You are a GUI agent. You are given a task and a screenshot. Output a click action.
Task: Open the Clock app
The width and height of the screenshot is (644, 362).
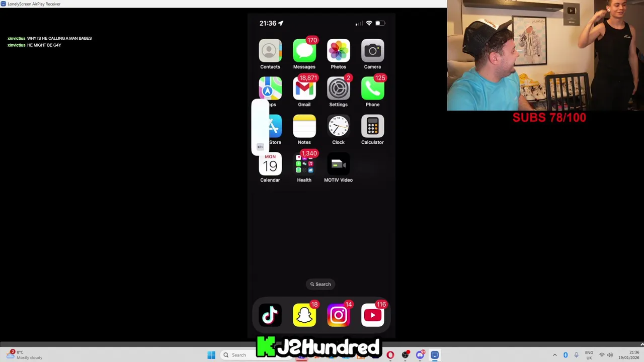coord(339,126)
